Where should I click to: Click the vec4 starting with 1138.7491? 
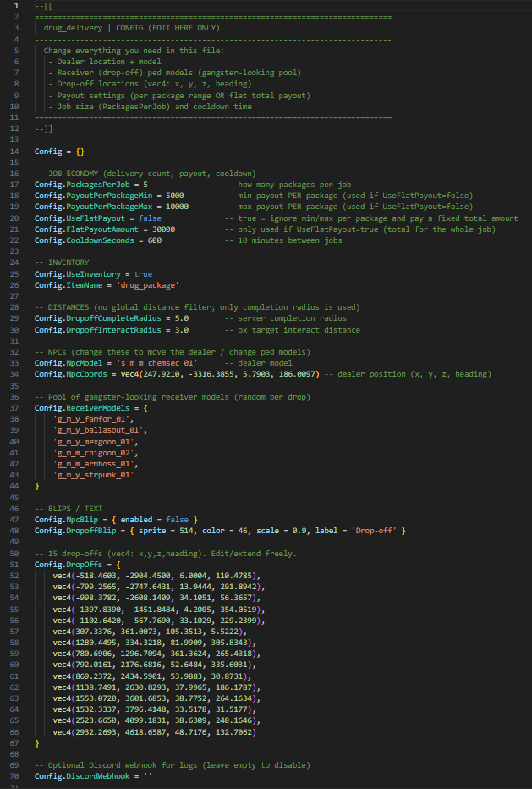coord(156,687)
